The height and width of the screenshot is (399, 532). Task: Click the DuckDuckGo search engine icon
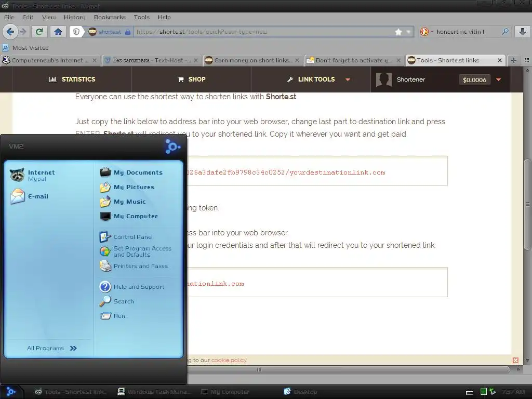[424, 32]
